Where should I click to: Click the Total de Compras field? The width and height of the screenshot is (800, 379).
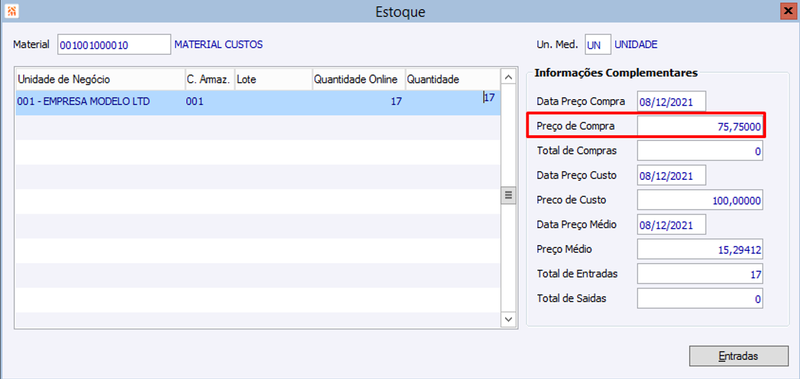(700, 151)
